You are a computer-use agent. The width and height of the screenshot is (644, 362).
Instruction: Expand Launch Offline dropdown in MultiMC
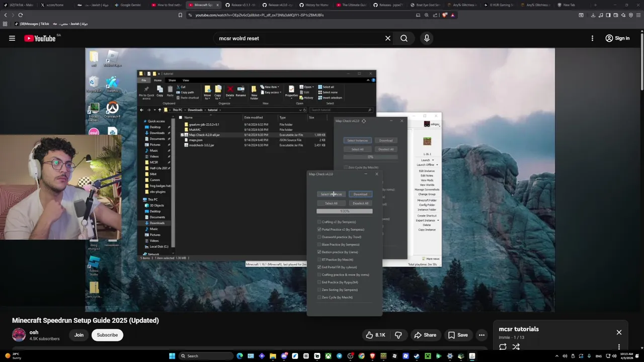437,165
